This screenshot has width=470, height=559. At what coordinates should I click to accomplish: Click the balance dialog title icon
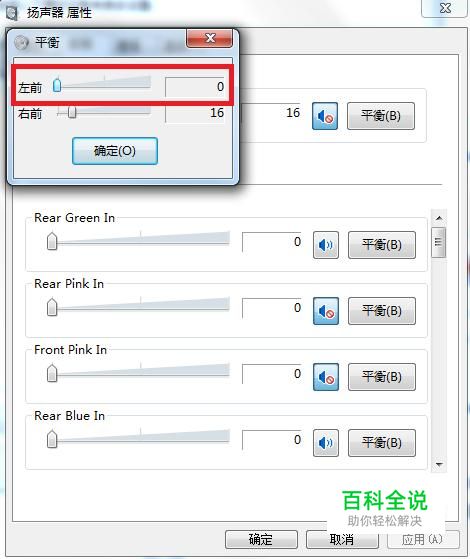click(x=21, y=42)
